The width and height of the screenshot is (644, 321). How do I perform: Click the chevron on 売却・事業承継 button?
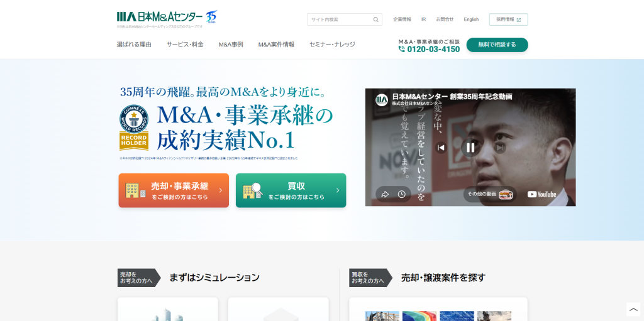pyautogui.click(x=221, y=190)
